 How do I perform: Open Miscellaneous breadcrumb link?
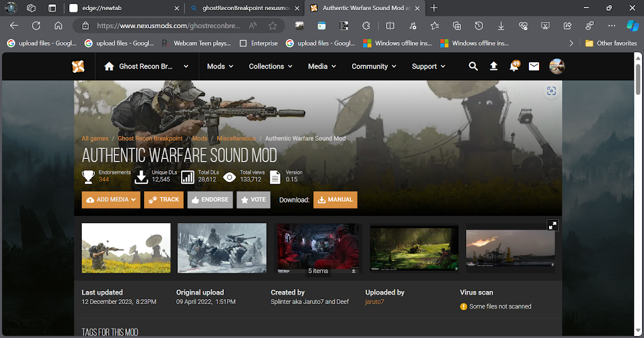[236, 139]
